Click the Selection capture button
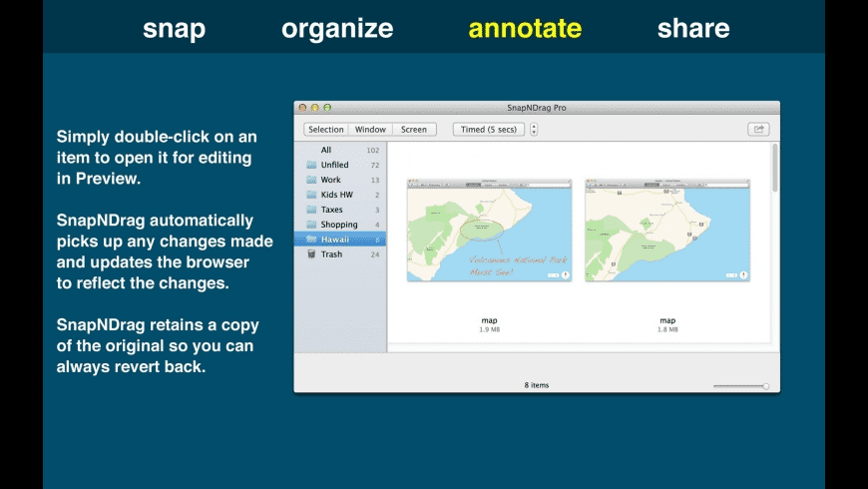The height and width of the screenshot is (489, 868). (326, 129)
